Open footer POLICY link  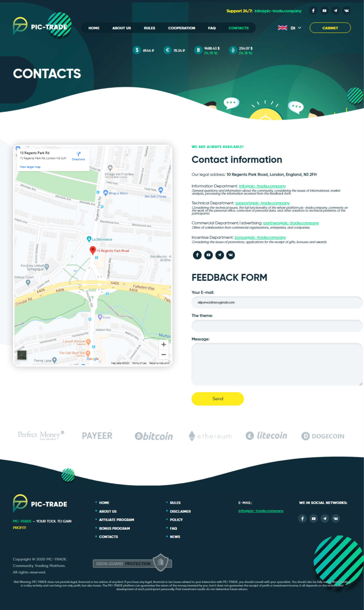coord(176,520)
